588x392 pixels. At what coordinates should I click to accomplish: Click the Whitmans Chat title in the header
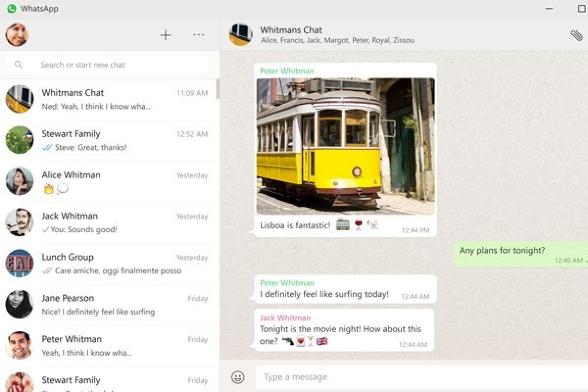[x=291, y=30]
